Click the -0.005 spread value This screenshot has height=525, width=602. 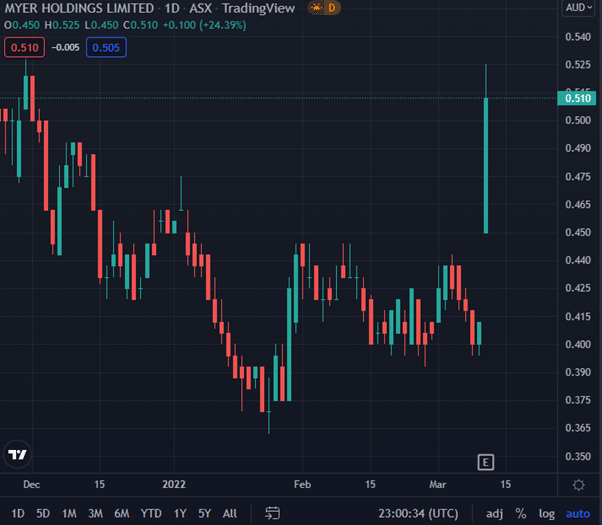click(66, 48)
